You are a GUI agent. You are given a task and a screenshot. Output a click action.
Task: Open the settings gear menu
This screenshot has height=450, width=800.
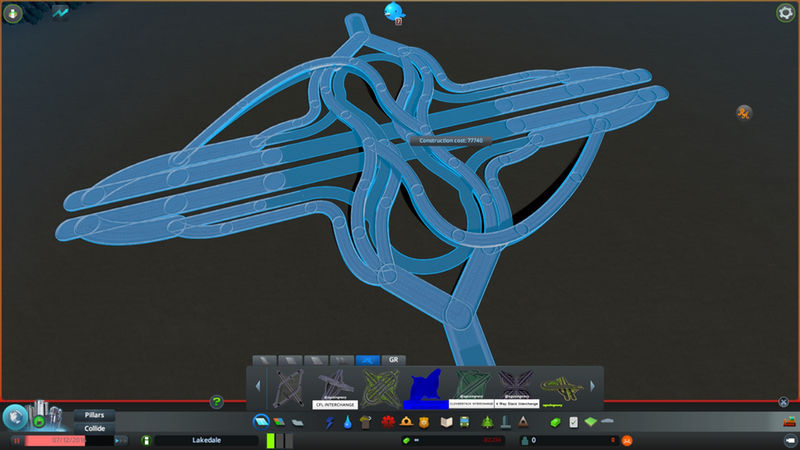[785, 13]
